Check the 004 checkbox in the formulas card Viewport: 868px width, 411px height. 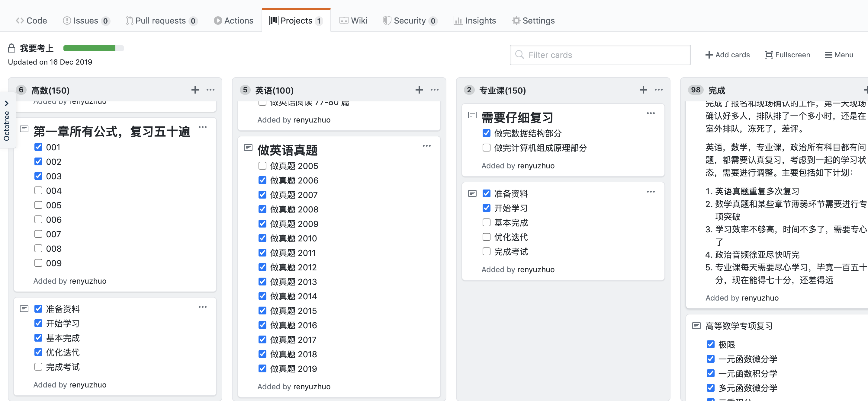[38, 190]
